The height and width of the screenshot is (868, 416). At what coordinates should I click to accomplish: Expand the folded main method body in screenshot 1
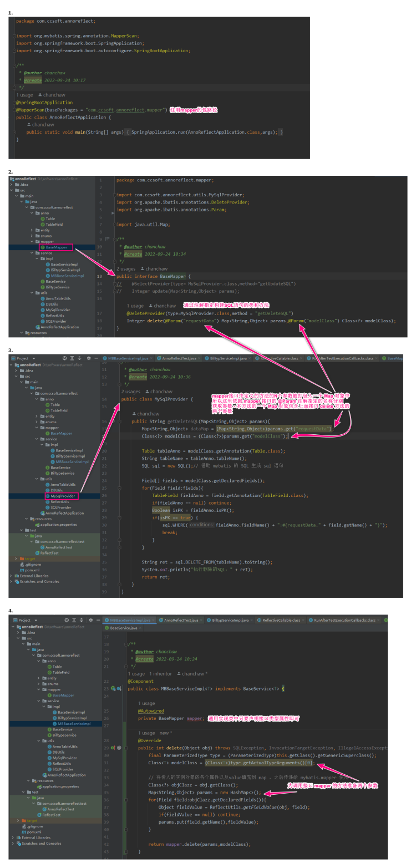[x=14, y=132]
